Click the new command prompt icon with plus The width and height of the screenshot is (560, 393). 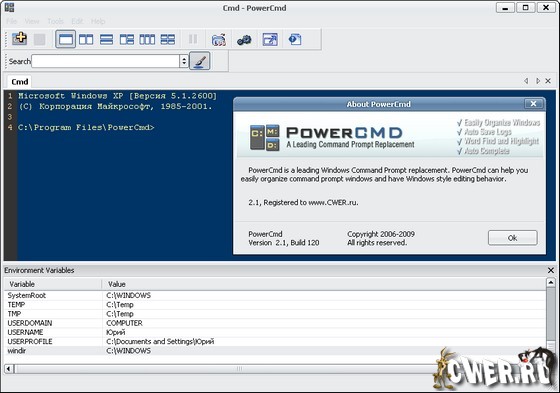19,39
